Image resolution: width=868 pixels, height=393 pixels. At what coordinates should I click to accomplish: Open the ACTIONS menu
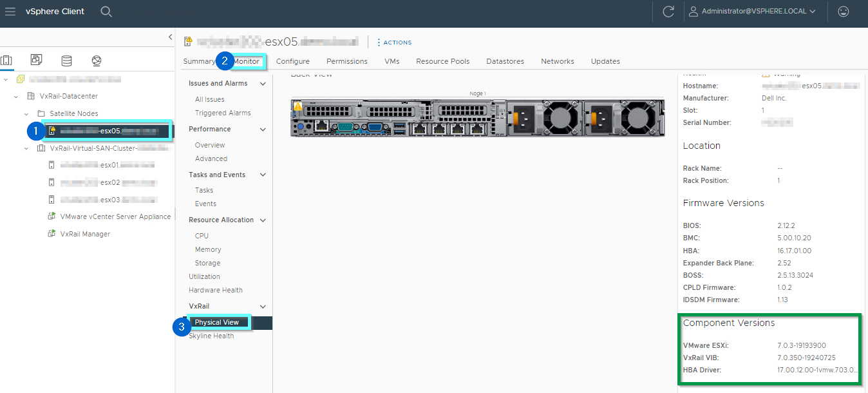click(x=394, y=43)
